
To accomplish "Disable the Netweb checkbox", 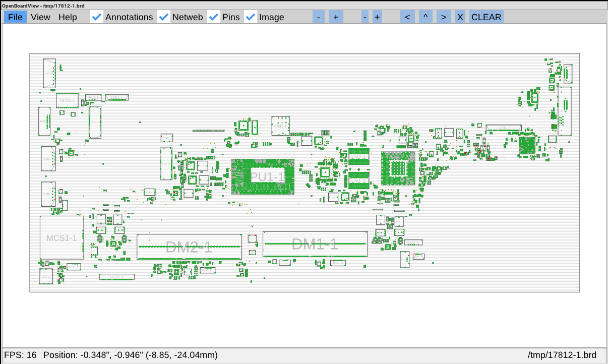I will click(164, 17).
